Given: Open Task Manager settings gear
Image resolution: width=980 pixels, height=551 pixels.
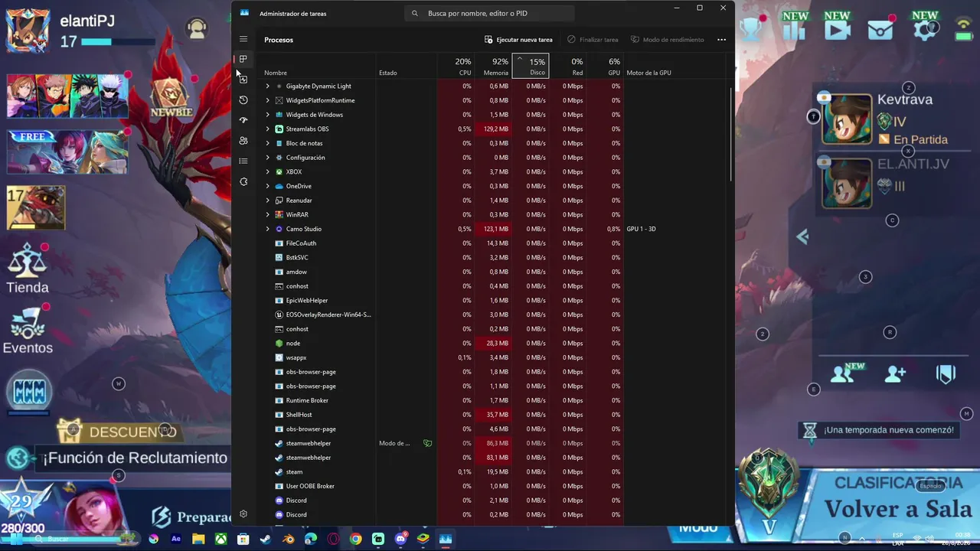Looking at the screenshot, I should (243, 514).
